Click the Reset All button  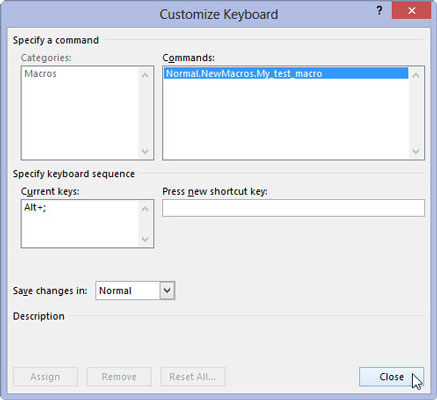pos(193,377)
